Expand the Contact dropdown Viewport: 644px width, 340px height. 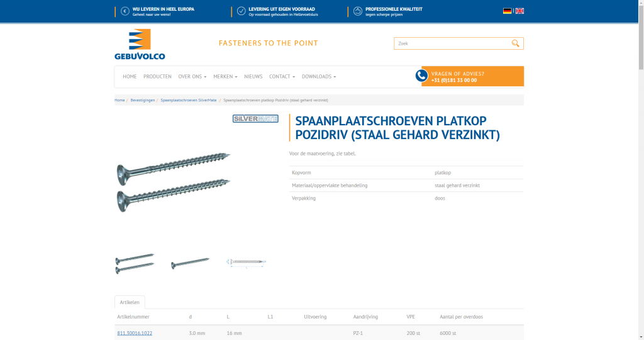(282, 76)
